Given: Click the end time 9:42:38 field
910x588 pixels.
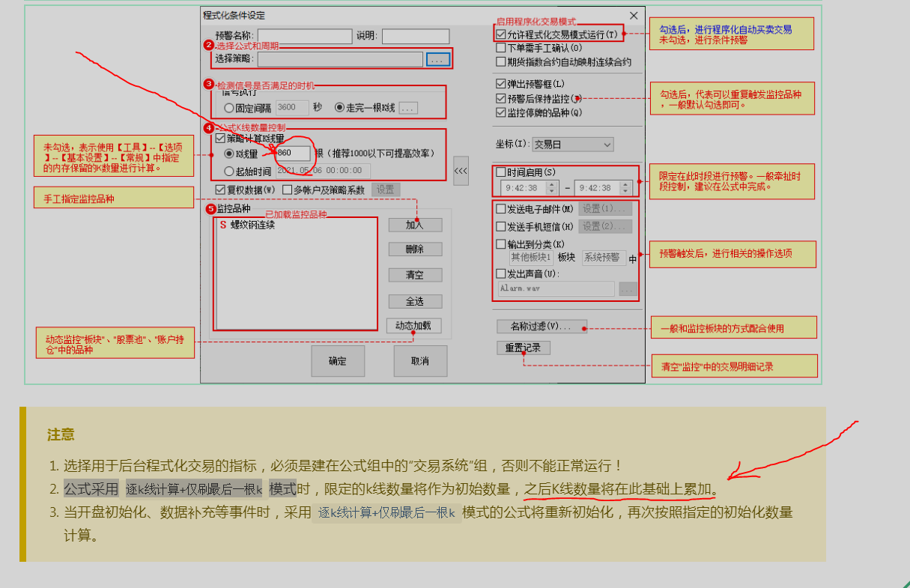Looking at the screenshot, I should tap(598, 188).
